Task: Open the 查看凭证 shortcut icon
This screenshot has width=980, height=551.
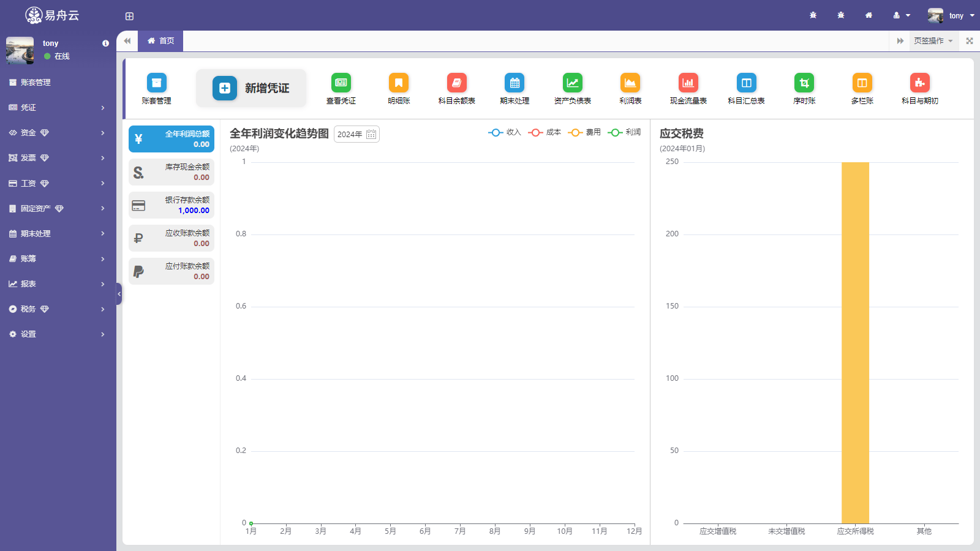Action: pos(341,83)
